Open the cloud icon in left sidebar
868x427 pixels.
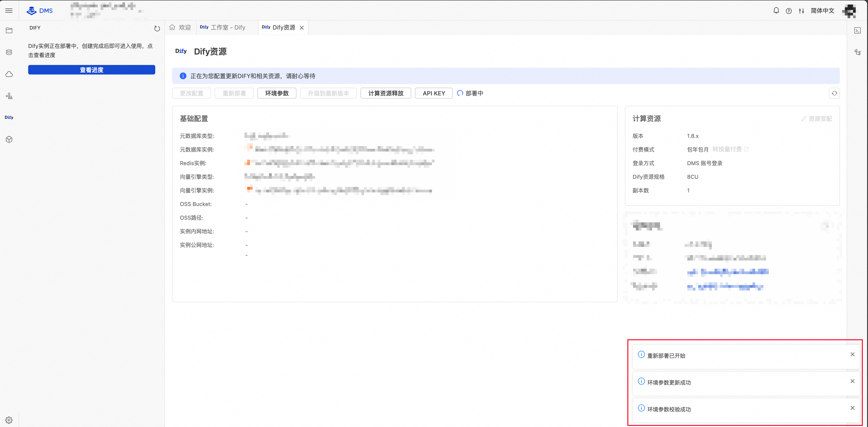pos(9,74)
